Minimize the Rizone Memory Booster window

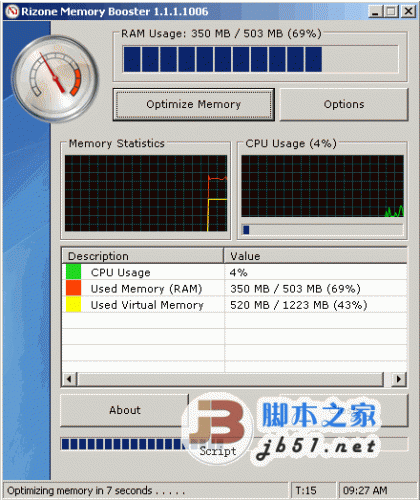[x=375, y=12]
